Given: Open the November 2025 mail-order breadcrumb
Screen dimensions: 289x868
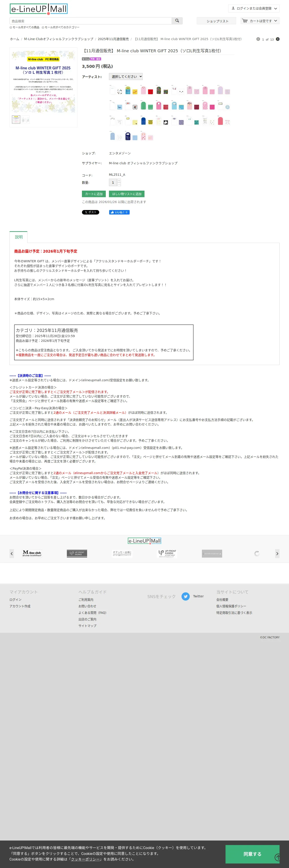Looking at the screenshot, I should pos(113,39).
